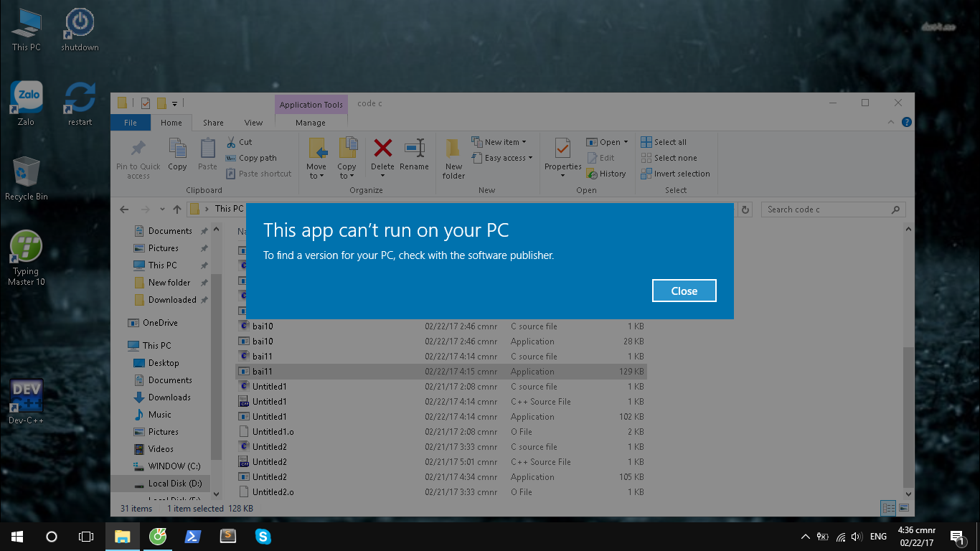Switch to the View ribbon tab

click(253, 123)
